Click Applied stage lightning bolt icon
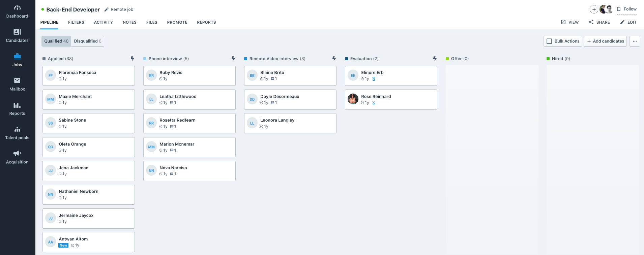 [133, 59]
